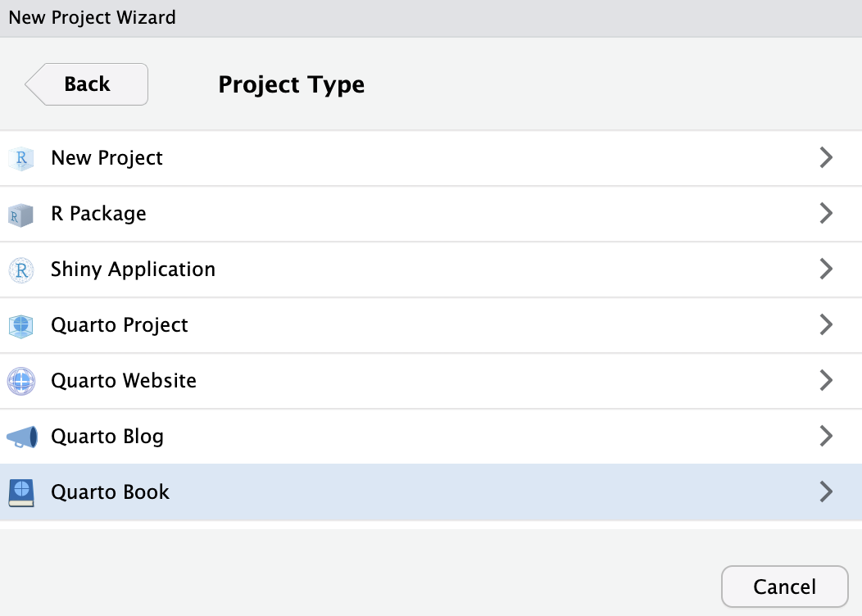Choose the Shiny Application list entry text

click(133, 269)
